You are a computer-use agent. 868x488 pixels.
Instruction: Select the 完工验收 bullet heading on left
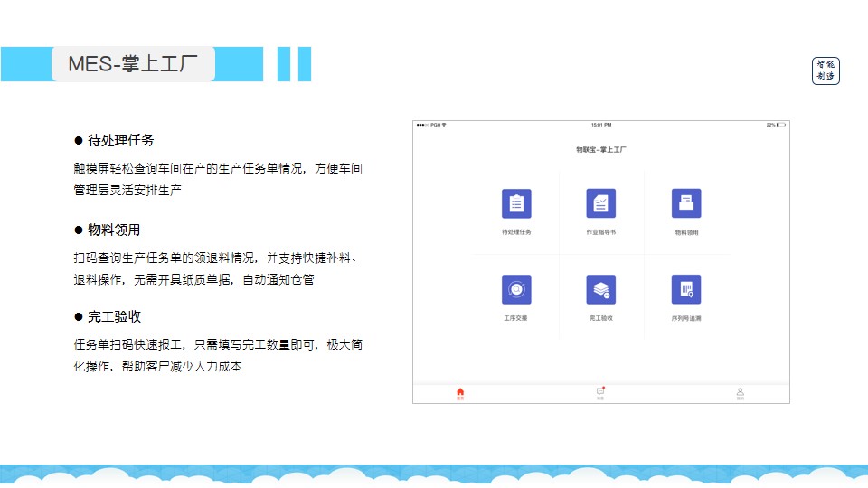[x=113, y=316]
